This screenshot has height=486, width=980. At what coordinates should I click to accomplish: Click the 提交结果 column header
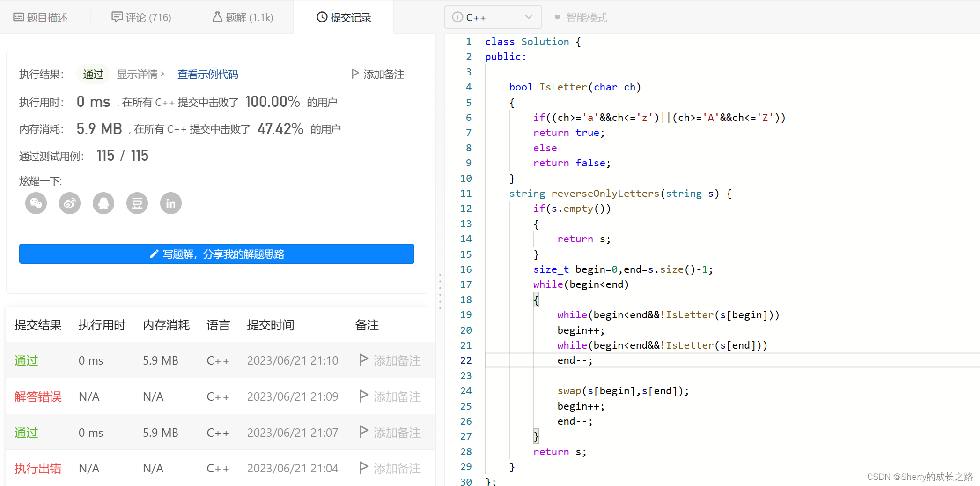coord(38,325)
